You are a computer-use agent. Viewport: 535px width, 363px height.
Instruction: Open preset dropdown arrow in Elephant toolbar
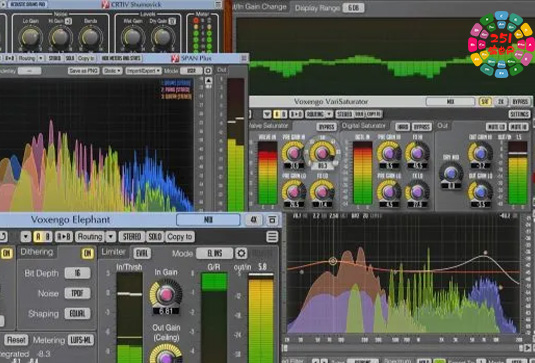pyautogui.click(x=26, y=236)
